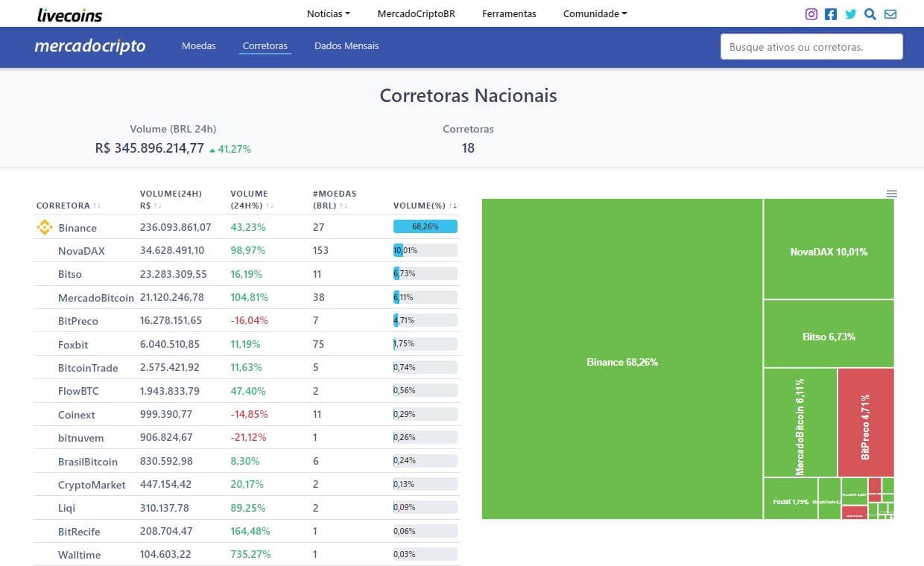The width and height of the screenshot is (924, 566).
Task: Select red BitPreco 4,71% treemap block
Action: [x=866, y=422]
